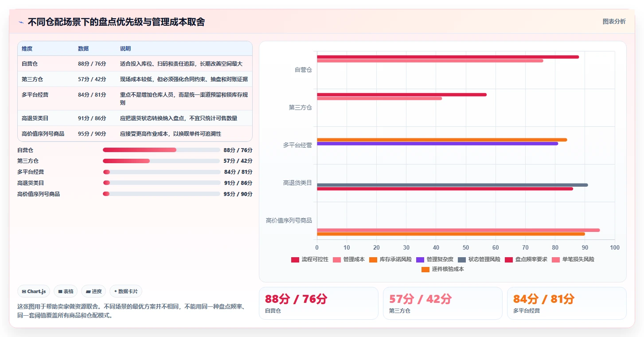Click the description 应把退货状态转换纳入盘点
Viewport: 644px width, 337px height.
tap(179, 118)
